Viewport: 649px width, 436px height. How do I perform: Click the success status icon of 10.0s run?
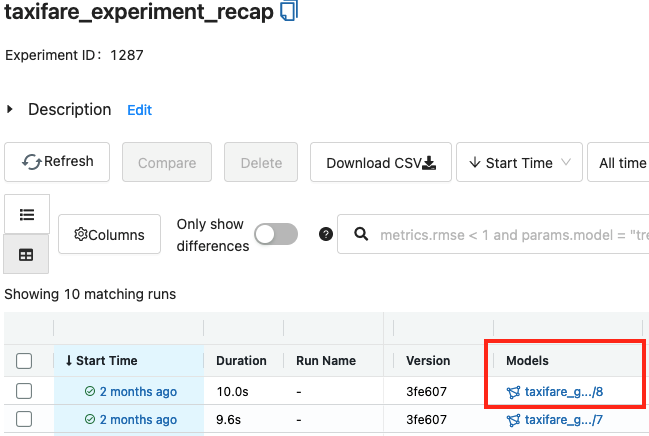click(x=90, y=391)
